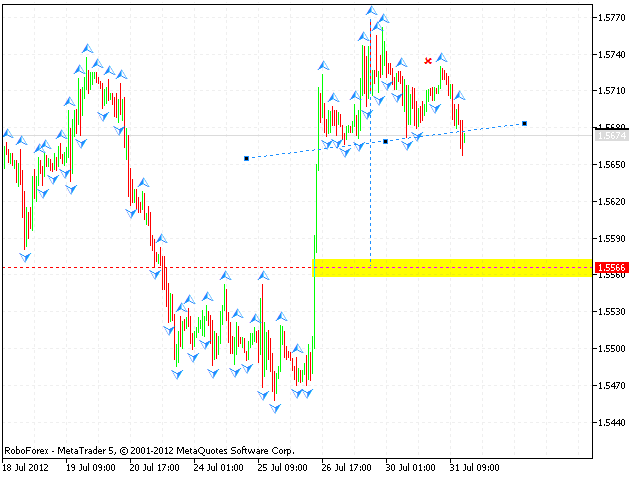
Task: Click the 1.5500 price axis label
Action: click(x=612, y=349)
